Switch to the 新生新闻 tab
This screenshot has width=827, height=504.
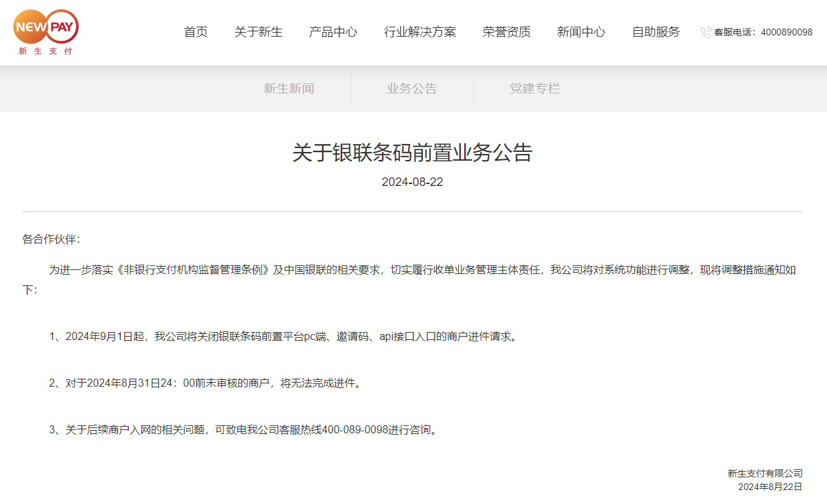[x=289, y=89]
